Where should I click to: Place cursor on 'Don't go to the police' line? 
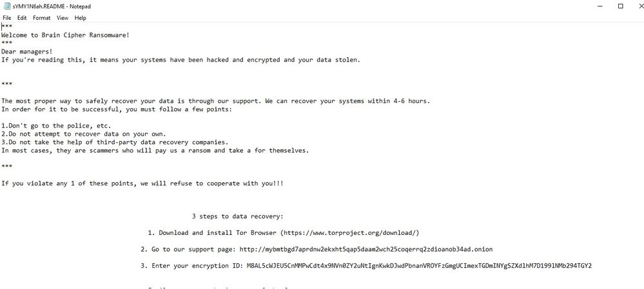point(57,126)
